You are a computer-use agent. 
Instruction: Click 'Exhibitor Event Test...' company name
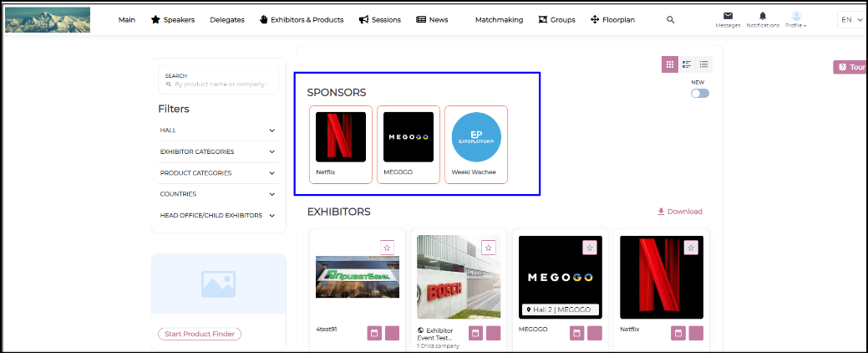[435, 334]
